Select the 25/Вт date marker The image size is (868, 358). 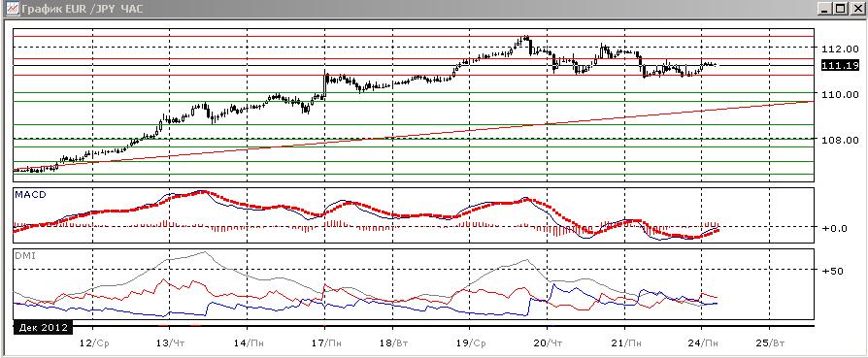coord(770,343)
